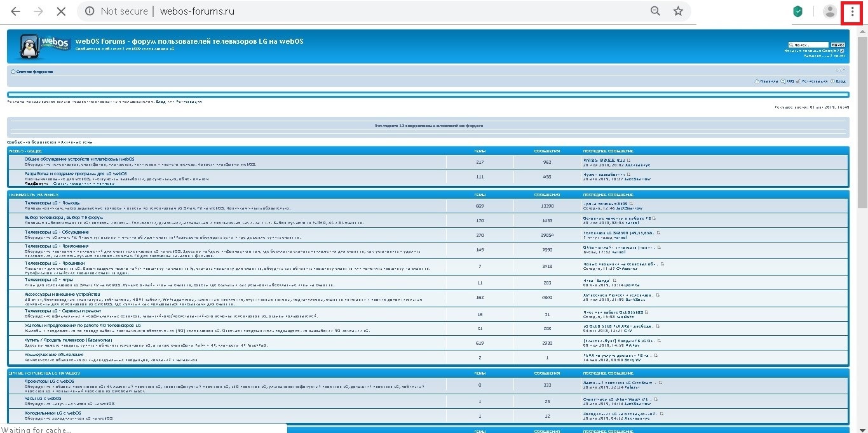Open the Регистрация link in the navbar
868x433 pixels.
(815, 81)
